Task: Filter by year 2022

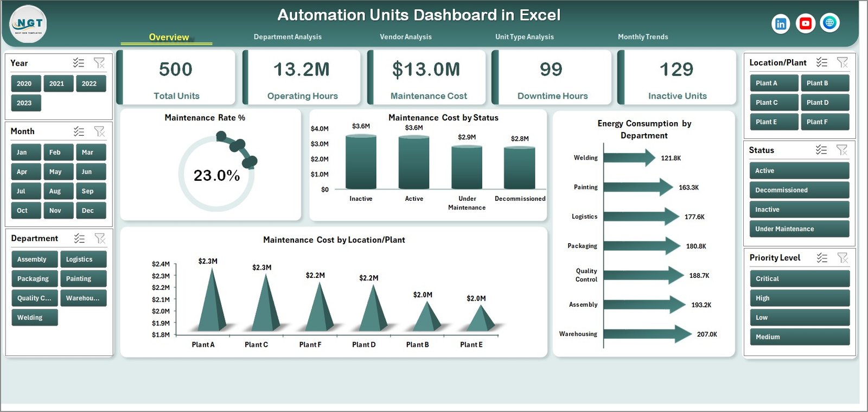Action: click(90, 84)
